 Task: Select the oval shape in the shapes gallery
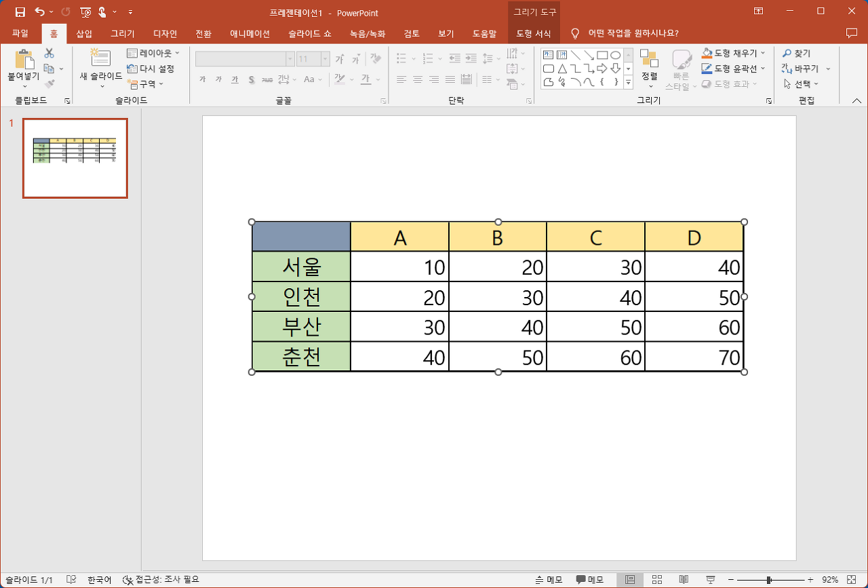pyautogui.click(x=616, y=55)
